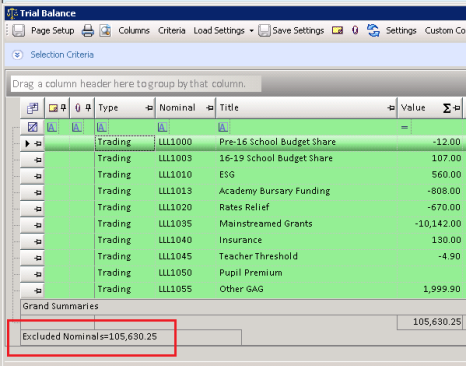466x366 pixels.
Task: Expand the Selection Criteria chevron
Action: click(17, 55)
